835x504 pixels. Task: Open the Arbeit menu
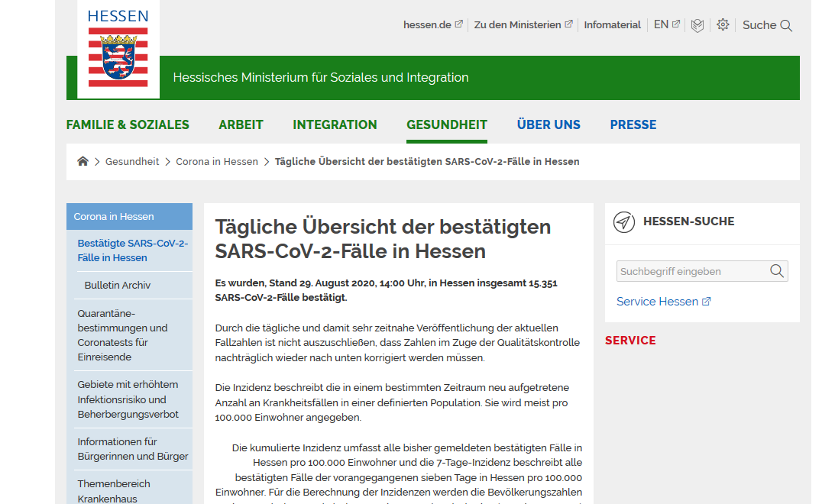241,124
